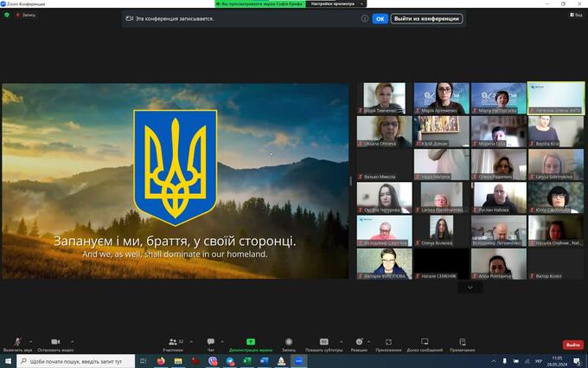This screenshot has height=368, width=588.
Task: Select Larysa Sidelnykova video tile
Action: 556,165
